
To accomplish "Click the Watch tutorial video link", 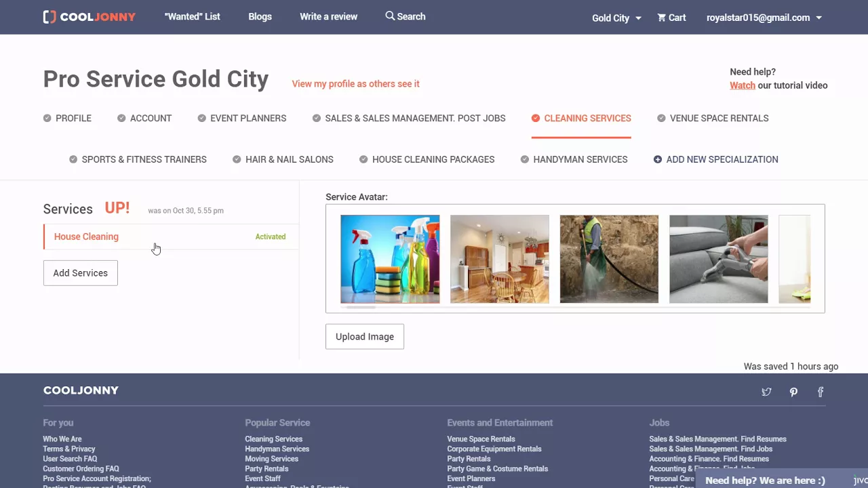I will coord(743,85).
